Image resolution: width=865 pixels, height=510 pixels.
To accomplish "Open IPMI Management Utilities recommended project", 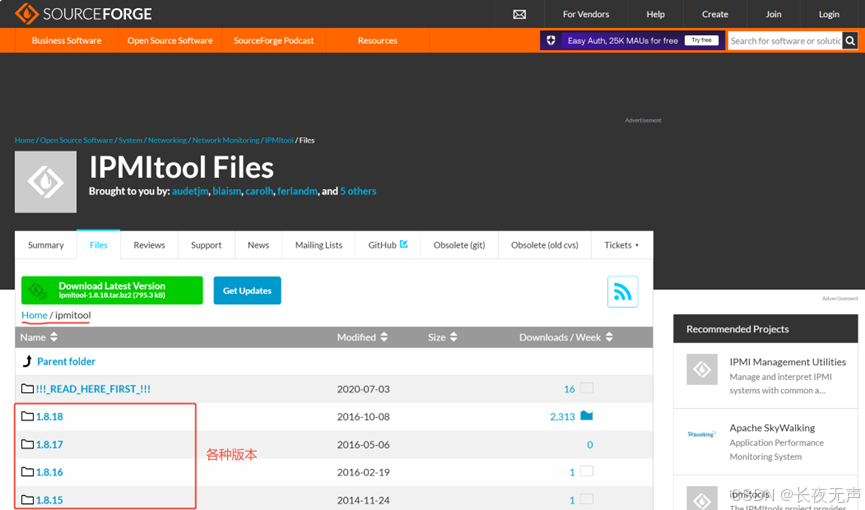I will click(788, 362).
